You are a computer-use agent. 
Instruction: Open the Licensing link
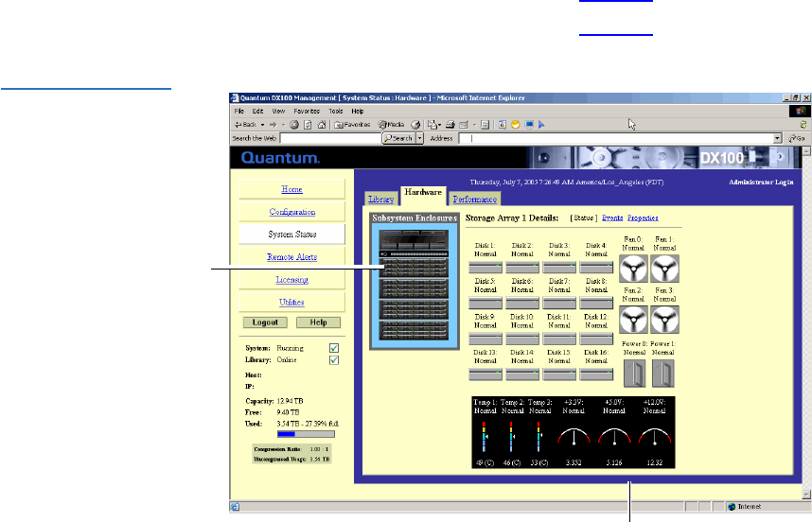coord(292,280)
